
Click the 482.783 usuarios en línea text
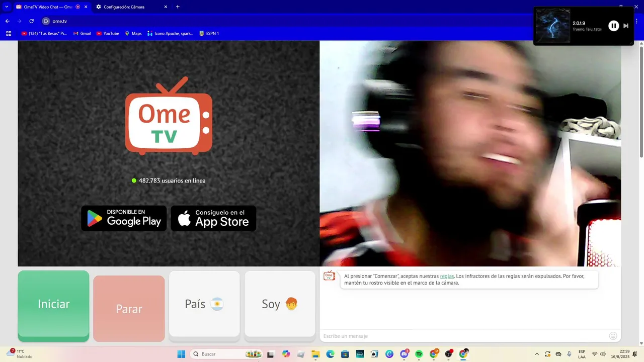(x=172, y=180)
